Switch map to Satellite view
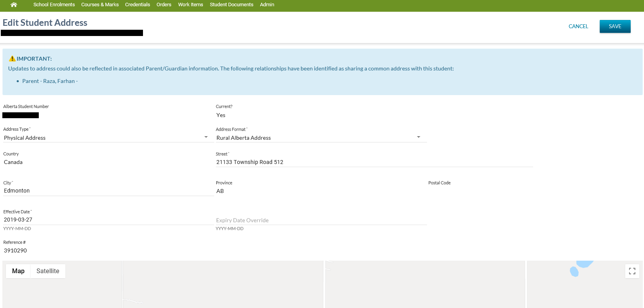The height and width of the screenshot is (308, 644). click(48, 271)
